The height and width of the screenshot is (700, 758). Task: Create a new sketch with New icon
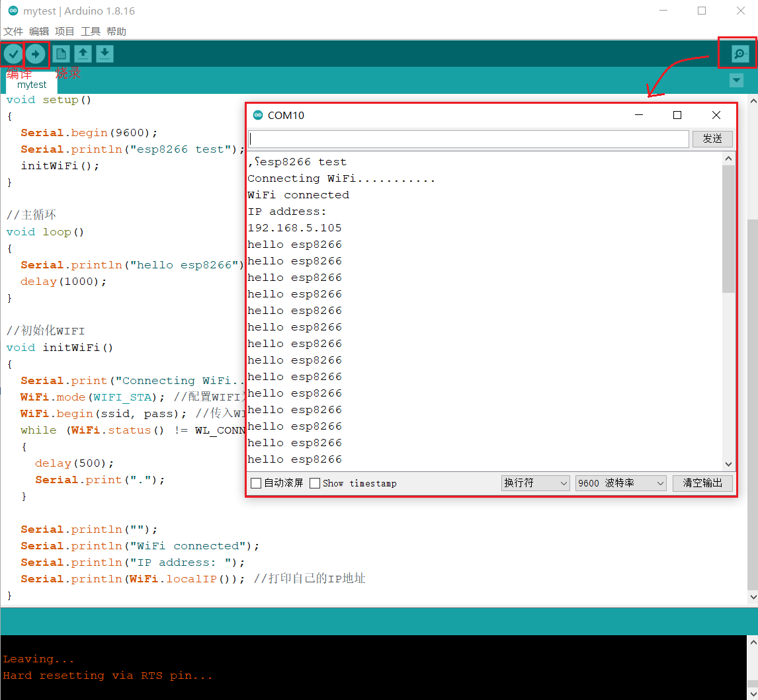[x=61, y=54]
